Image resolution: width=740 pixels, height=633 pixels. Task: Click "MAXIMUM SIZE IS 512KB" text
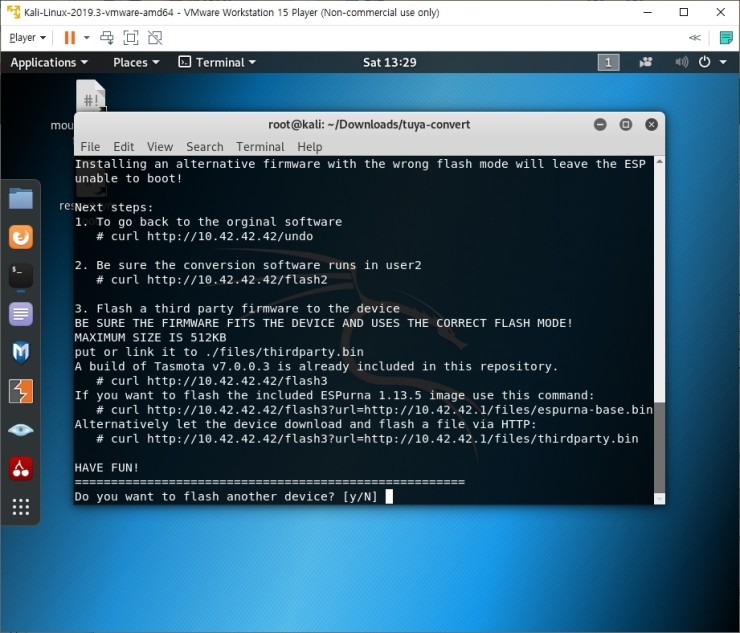150,338
